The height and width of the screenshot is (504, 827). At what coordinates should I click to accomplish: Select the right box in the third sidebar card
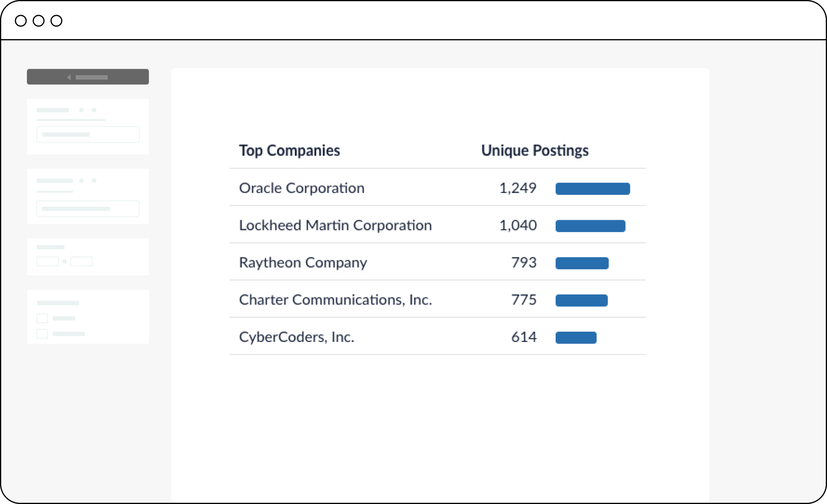pos(81,261)
